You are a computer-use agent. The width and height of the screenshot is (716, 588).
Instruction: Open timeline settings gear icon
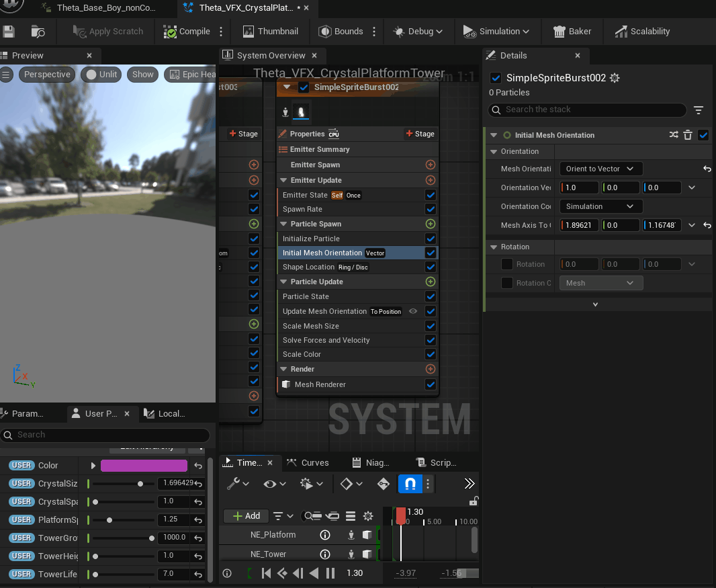click(368, 516)
